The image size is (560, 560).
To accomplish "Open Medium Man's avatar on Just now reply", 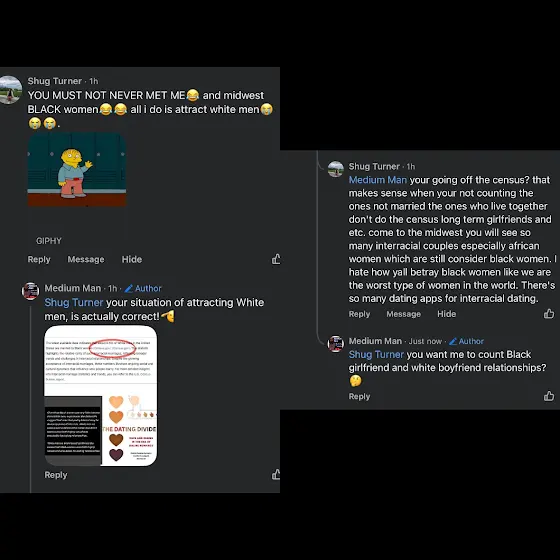I will [336, 344].
